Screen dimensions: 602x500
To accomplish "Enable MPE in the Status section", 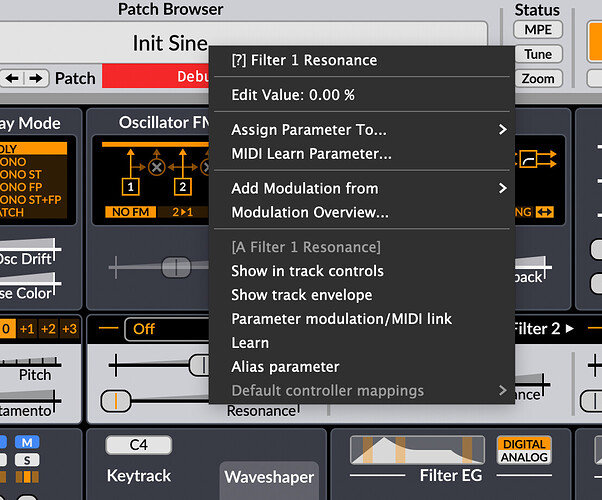I will [x=538, y=30].
